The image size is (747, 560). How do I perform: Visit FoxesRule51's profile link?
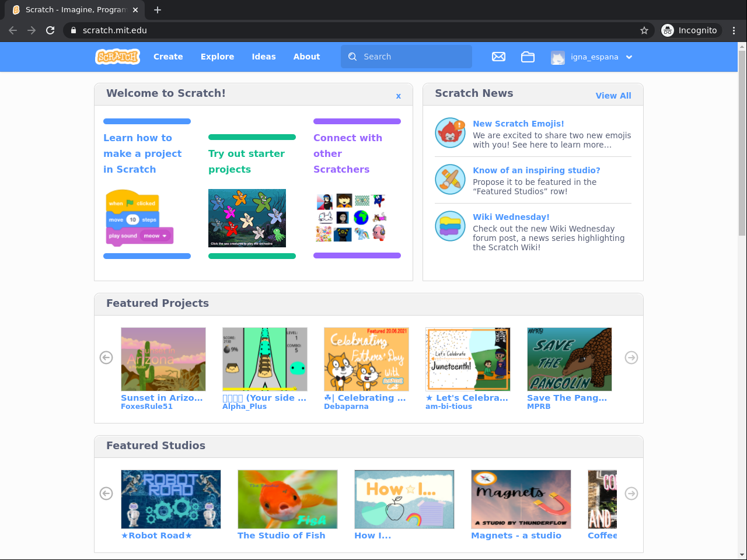146,407
